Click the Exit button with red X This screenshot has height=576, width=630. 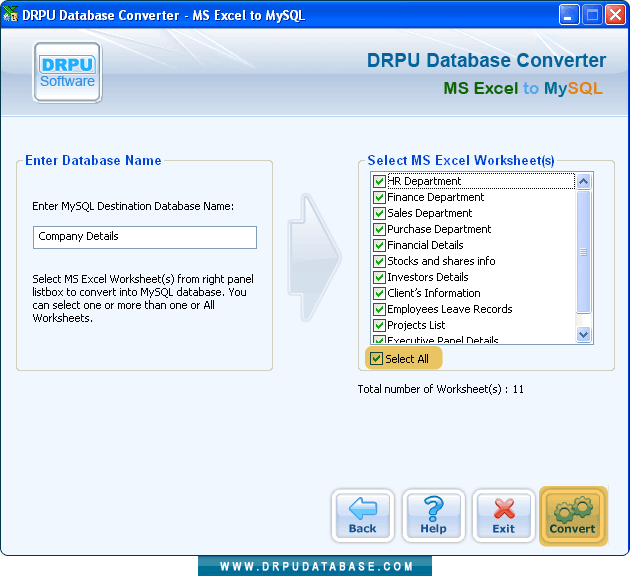503,516
